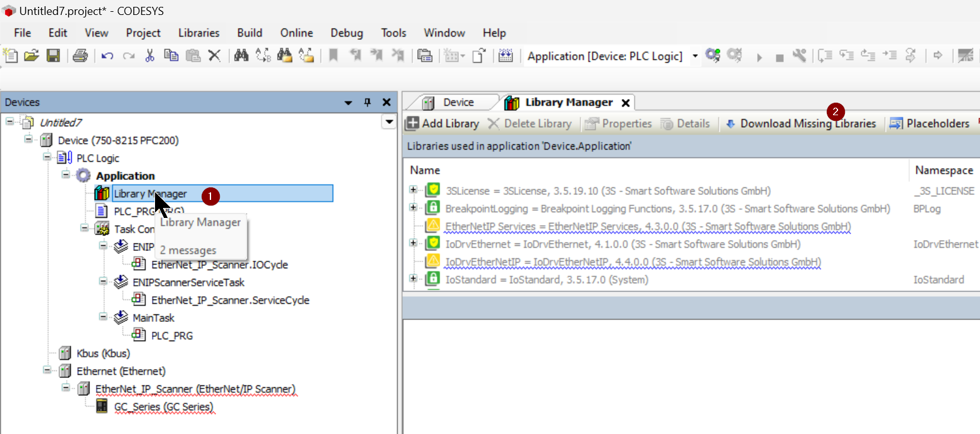Image resolution: width=980 pixels, height=434 pixels.
Task: Click the Step Out debug icon
Action: [868, 55]
